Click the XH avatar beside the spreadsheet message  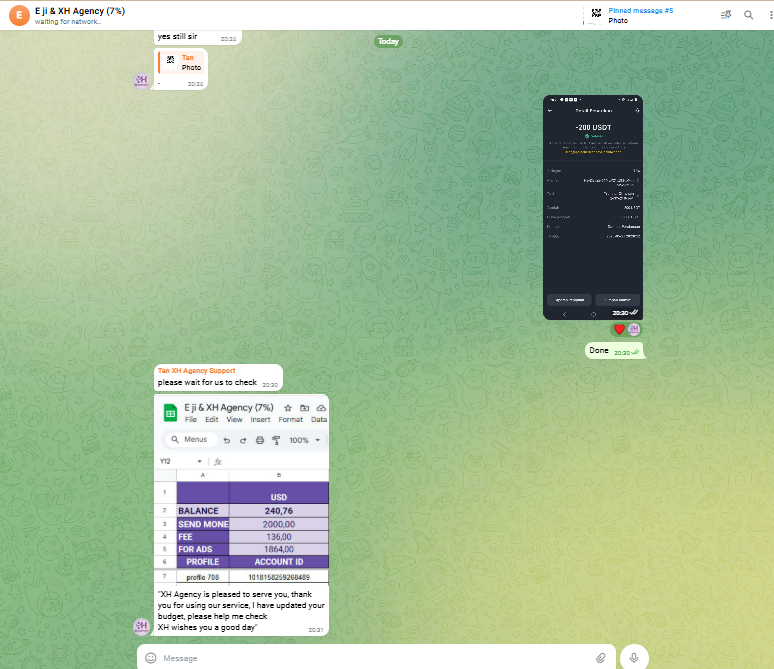(141, 626)
